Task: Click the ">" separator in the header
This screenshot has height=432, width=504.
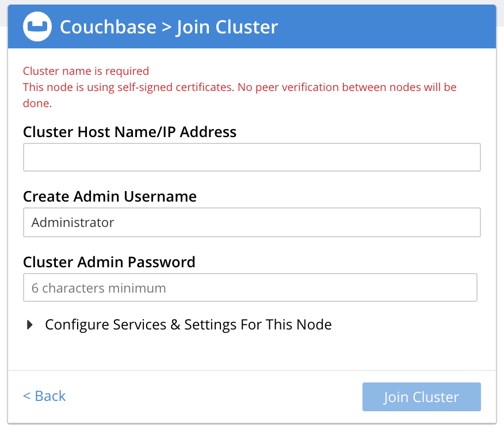Action: click(x=166, y=27)
